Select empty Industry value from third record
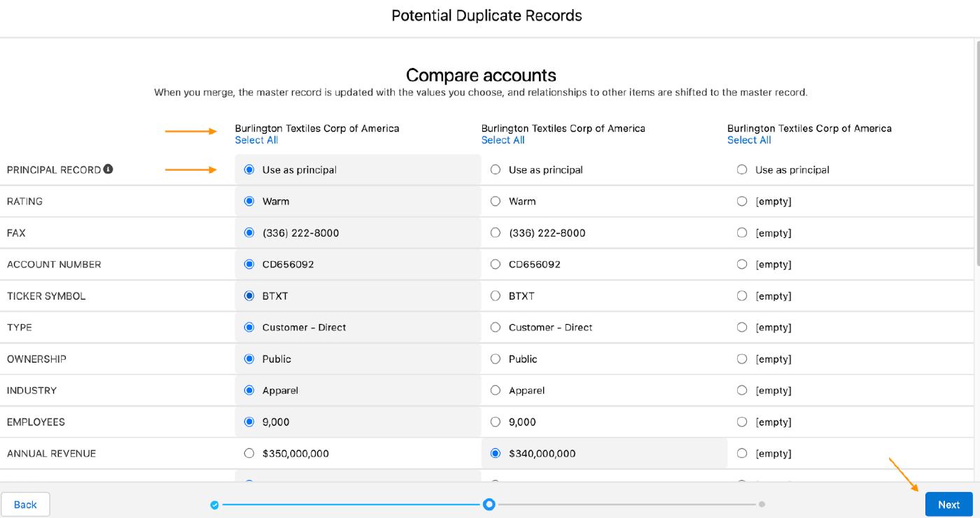This screenshot has width=980, height=518. (x=742, y=391)
